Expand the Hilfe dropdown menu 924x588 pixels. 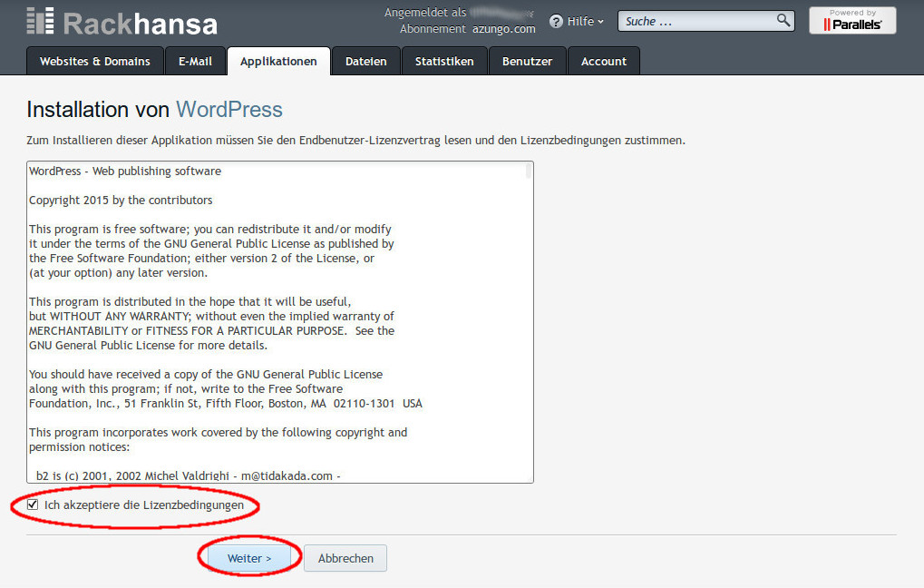[x=577, y=22]
